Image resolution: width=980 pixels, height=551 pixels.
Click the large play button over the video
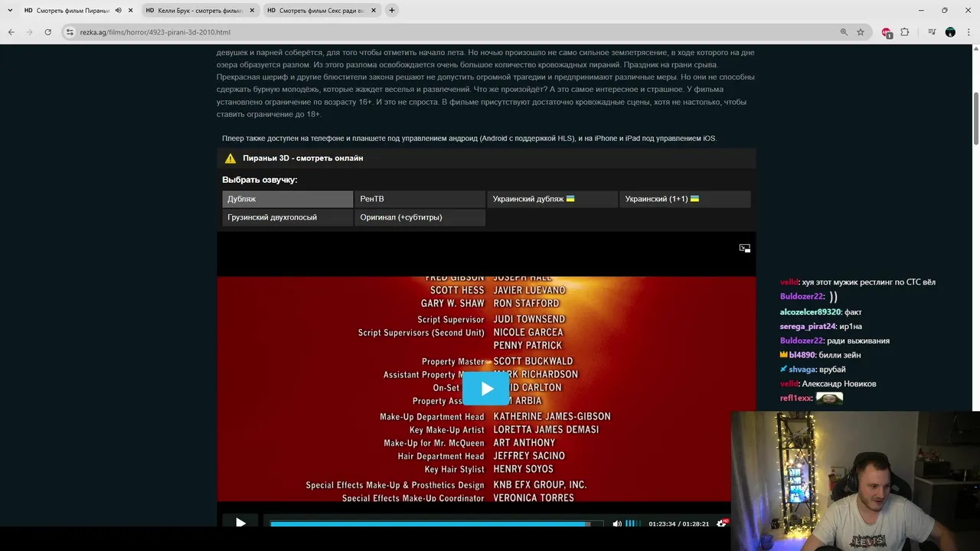click(x=485, y=388)
